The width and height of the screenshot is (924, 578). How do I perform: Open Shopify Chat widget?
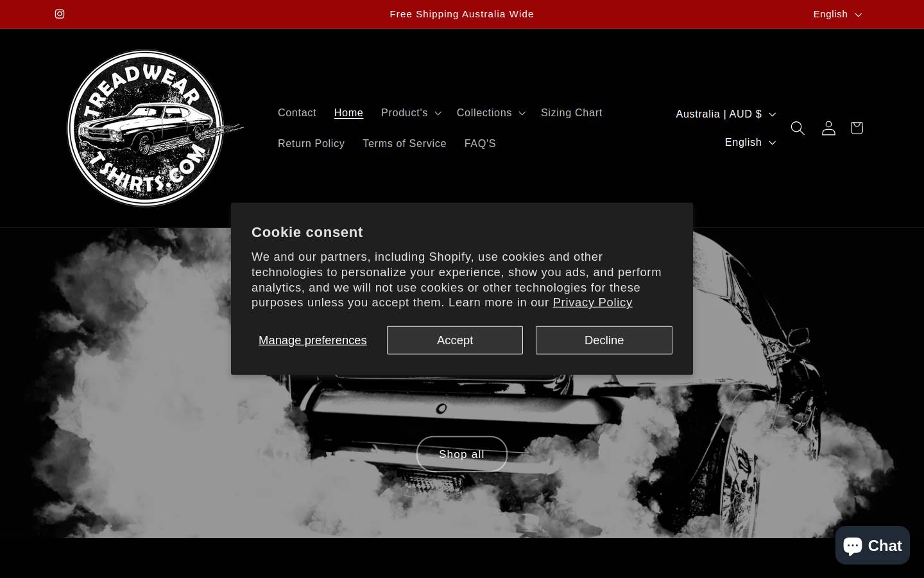tap(873, 545)
